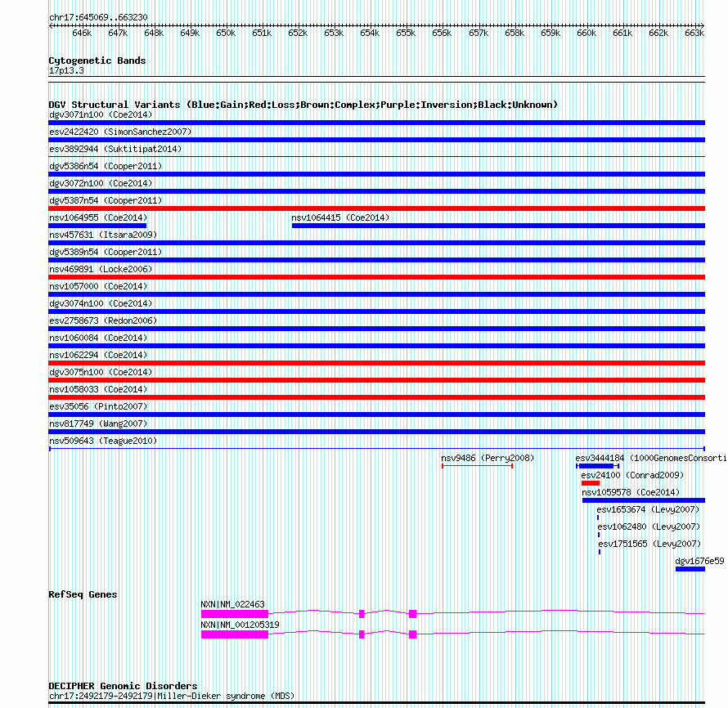Screen dimensions: 728x708
Task: Click DECIPHER Genomic Disorders track title
Action: coord(123,686)
